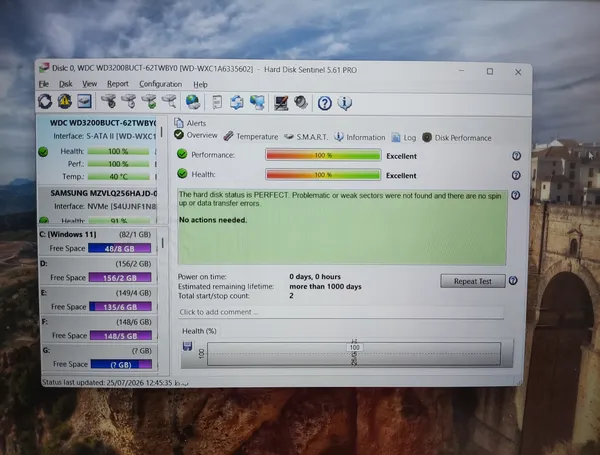Viewport: 600px width, 455px height.
Task: Click 'more than 1000 days' lifetime value
Action: pos(325,286)
